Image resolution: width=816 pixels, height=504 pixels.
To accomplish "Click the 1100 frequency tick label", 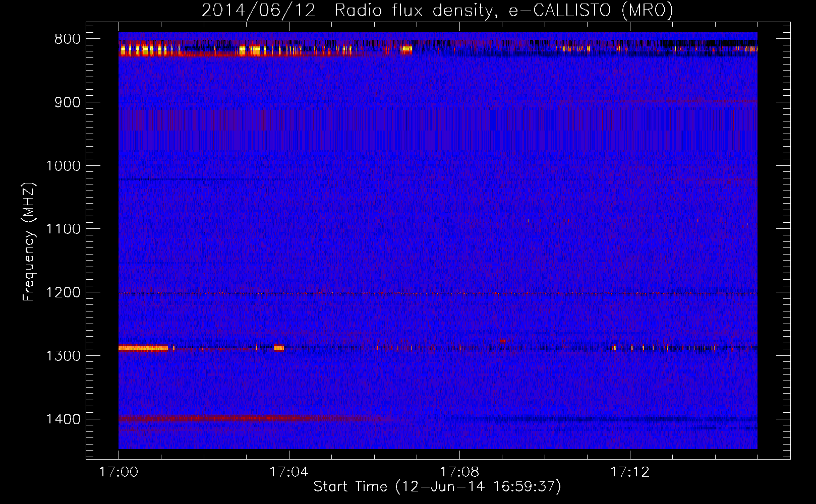I will coord(63,229).
